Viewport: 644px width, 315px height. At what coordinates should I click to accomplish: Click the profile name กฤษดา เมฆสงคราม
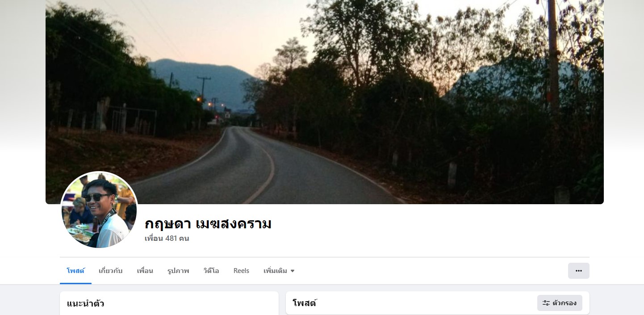pyautogui.click(x=208, y=223)
